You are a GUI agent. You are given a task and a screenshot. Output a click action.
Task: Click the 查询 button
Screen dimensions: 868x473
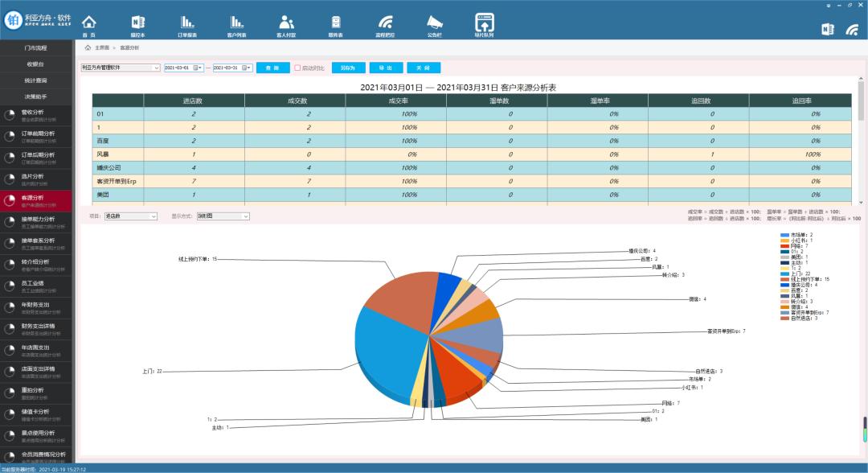273,68
